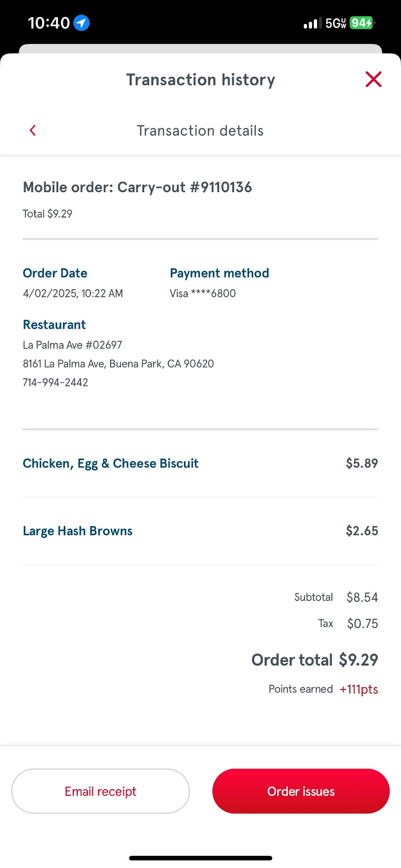Call restaurant number 714-994-2442
This screenshot has height=868, width=401.
pyautogui.click(x=56, y=382)
